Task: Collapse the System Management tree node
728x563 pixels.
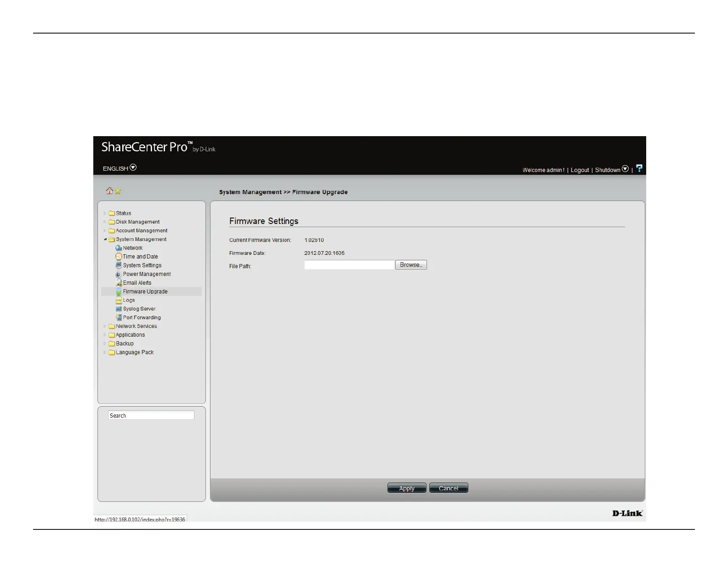Action: coord(105,240)
